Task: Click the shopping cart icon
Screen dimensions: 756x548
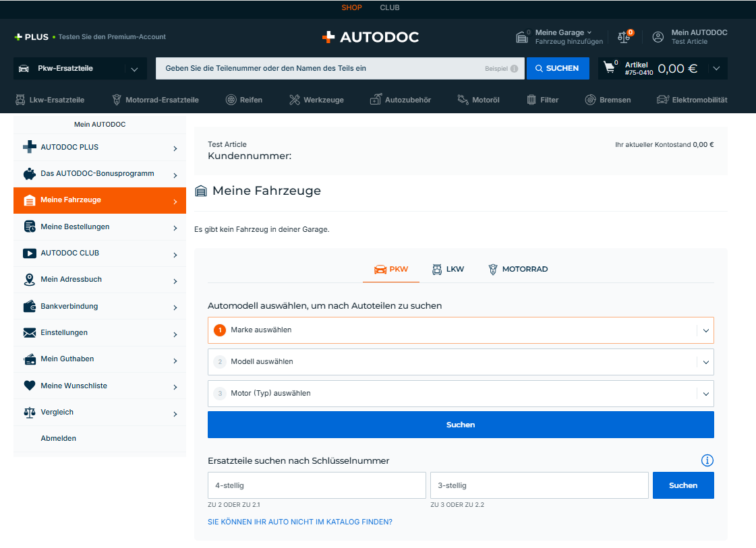Action: click(x=610, y=67)
